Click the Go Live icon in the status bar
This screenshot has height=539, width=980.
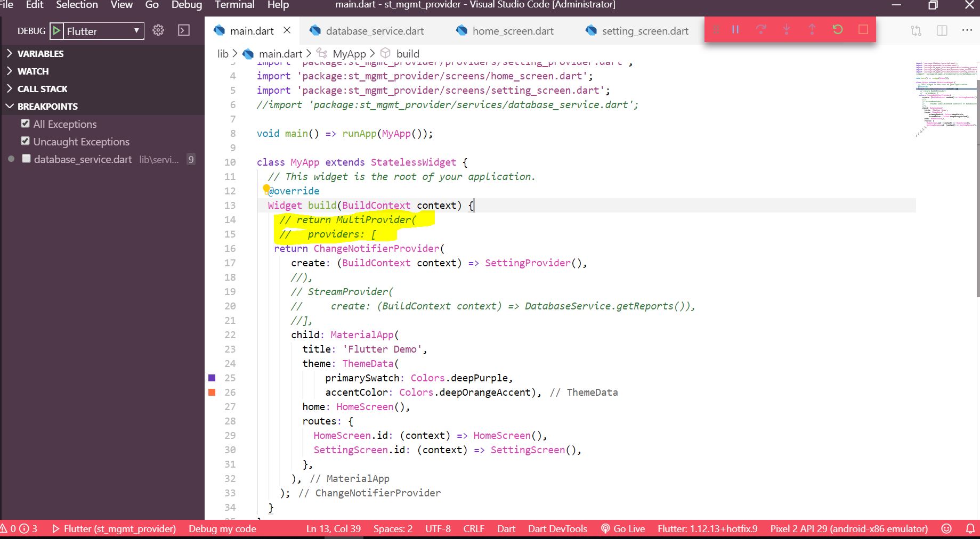pos(622,528)
